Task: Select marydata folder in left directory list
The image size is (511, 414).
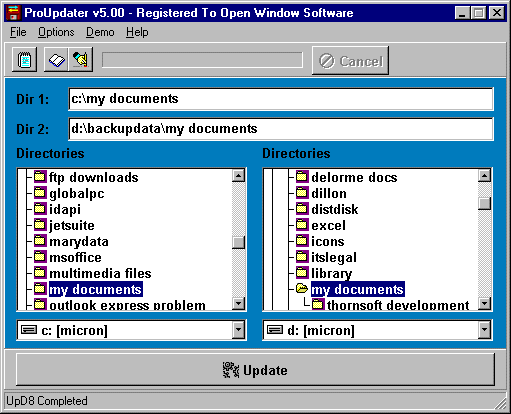Action: 79,242
